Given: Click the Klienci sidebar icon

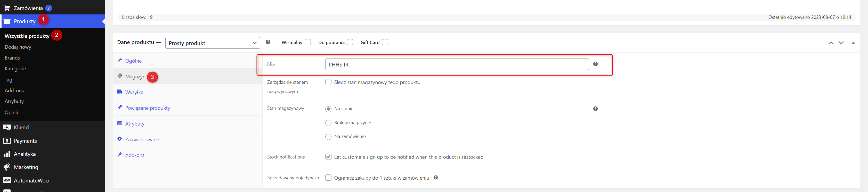Looking at the screenshot, I should point(7,127).
